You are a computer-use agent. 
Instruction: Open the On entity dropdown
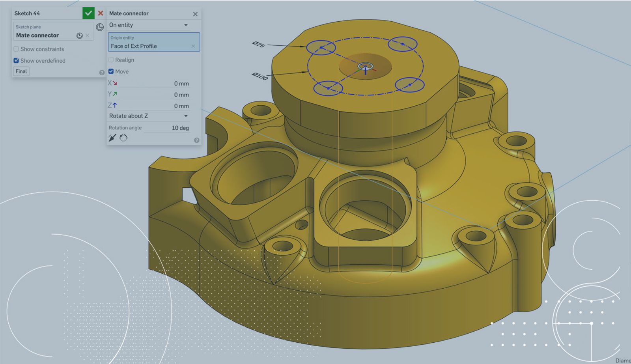pos(149,25)
